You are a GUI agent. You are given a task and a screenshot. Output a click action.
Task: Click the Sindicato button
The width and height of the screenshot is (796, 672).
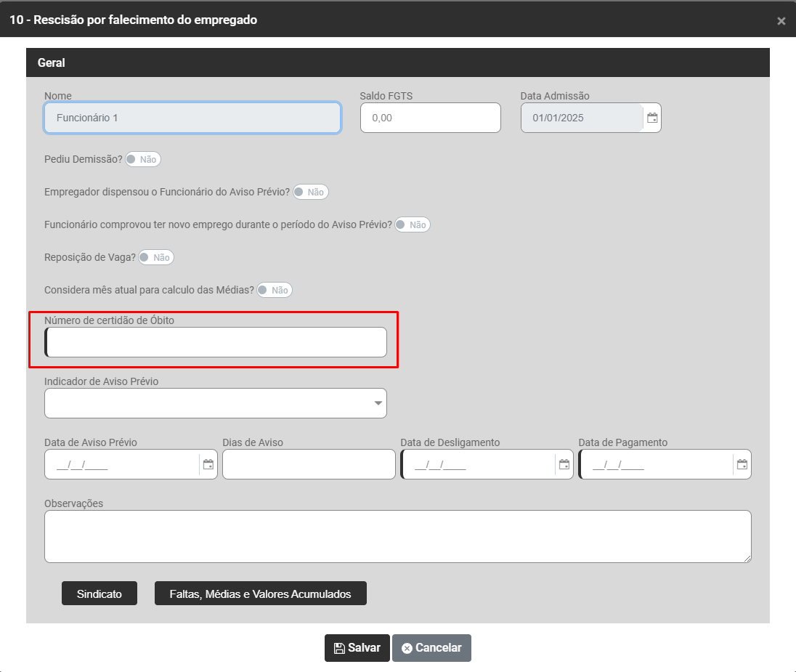[x=99, y=594]
